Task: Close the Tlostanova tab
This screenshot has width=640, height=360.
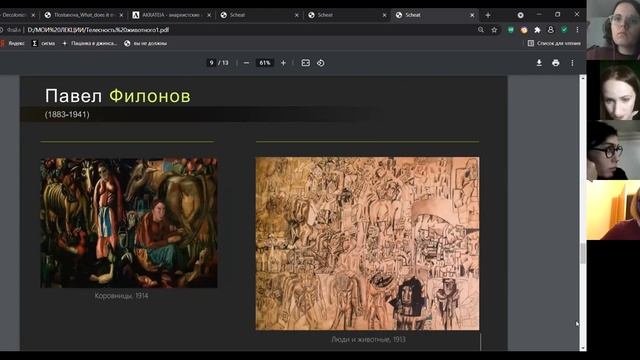Action: pyautogui.click(x=121, y=15)
